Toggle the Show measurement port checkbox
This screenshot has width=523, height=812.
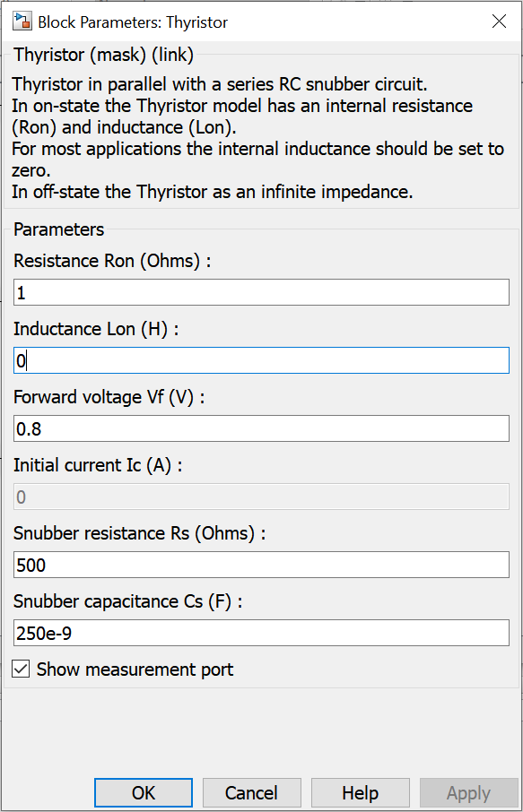click(21, 669)
